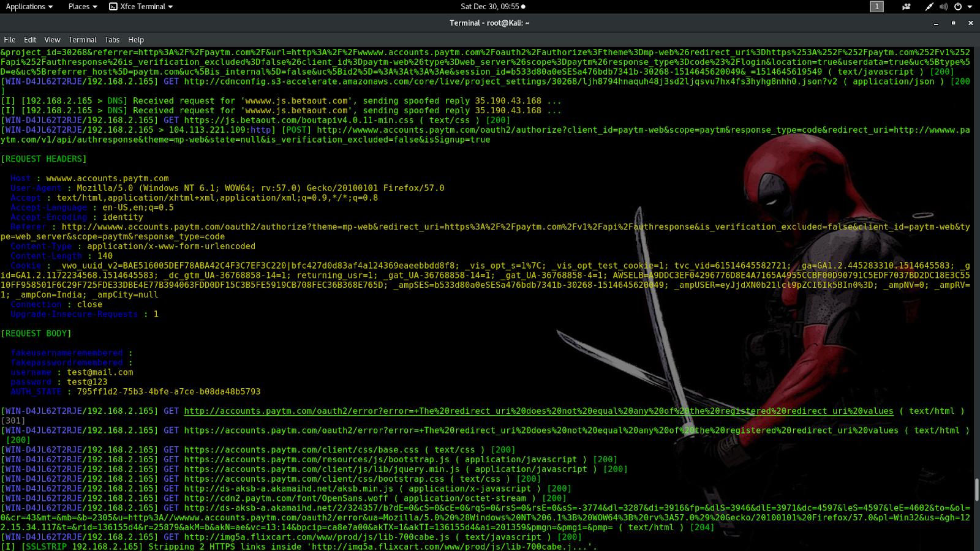Click the Connection close line
Screen dimensions: 980x551
56,304
